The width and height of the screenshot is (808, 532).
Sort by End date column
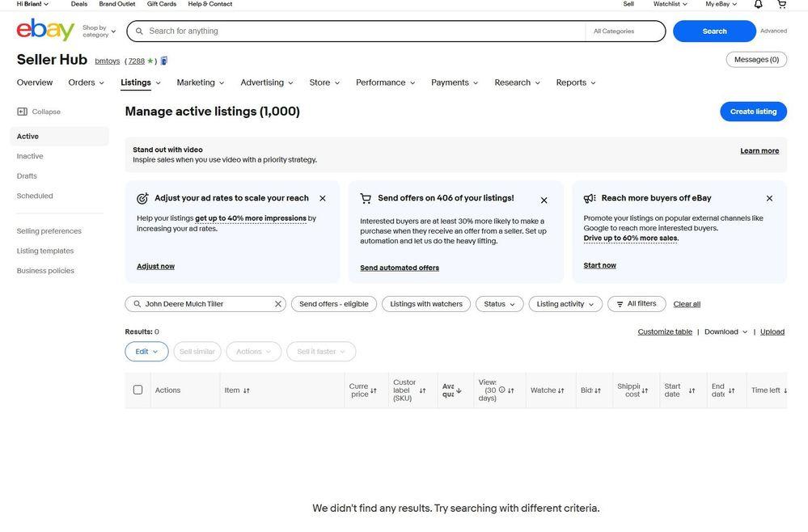coord(732,391)
